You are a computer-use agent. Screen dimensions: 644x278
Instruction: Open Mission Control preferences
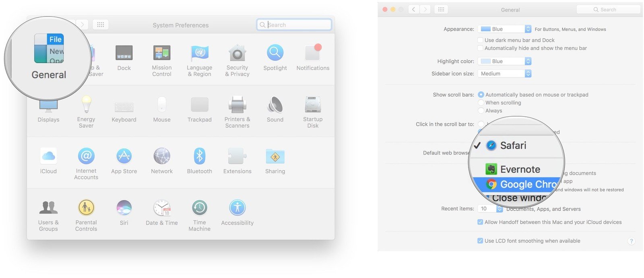click(x=162, y=60)
